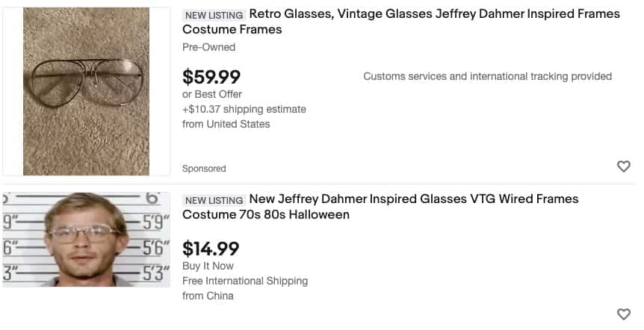This screenshot has width=644, height=330.
Task: Click the "from China" location text
Action: 208,296
